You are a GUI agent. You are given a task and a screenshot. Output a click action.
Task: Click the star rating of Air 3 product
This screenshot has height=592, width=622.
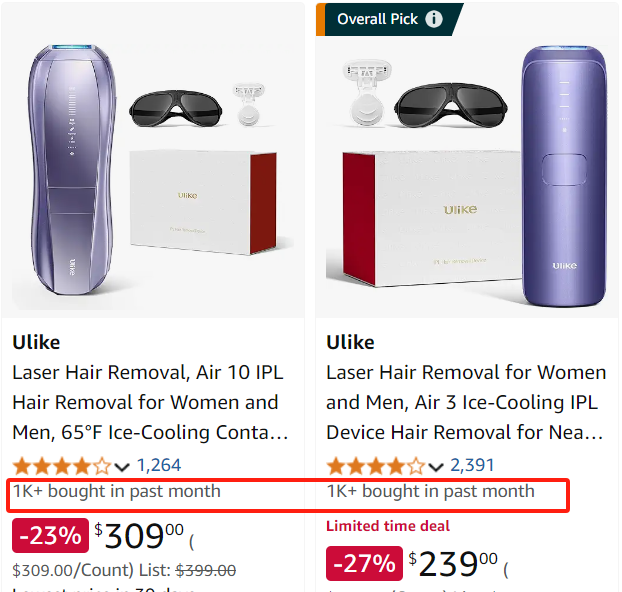pyautogui.click(x=376, y=466)
